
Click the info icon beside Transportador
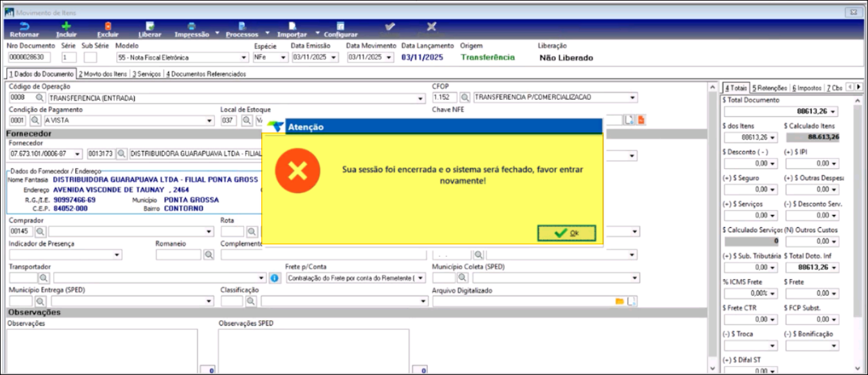click(x=274, y=278)
